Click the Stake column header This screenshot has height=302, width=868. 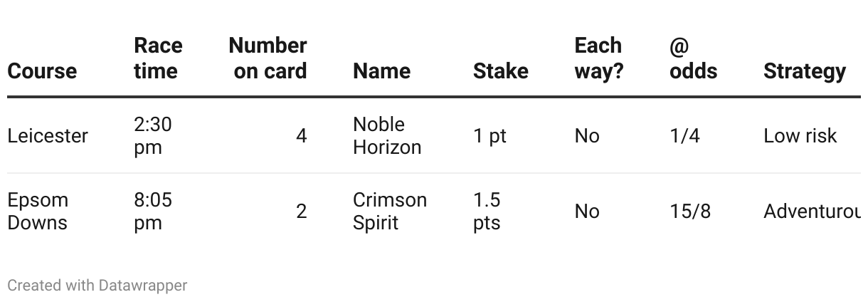(500, 71)
